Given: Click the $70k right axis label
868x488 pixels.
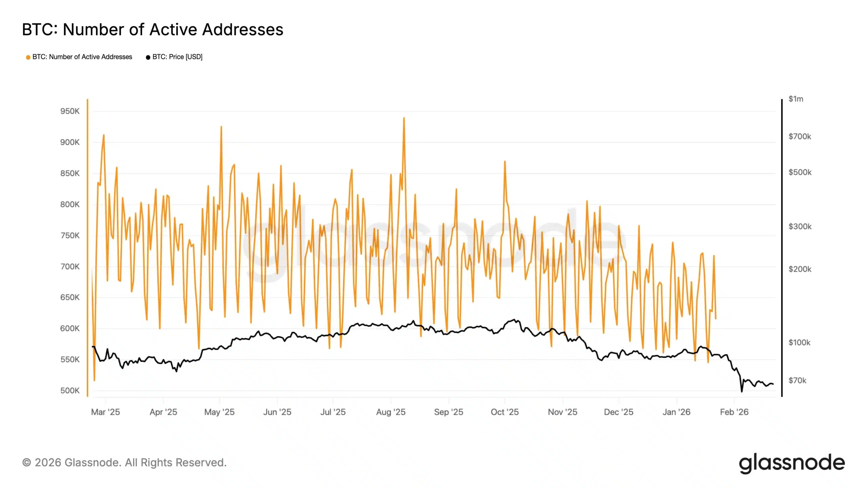Looking at the screenshot, I should [797, 381].
